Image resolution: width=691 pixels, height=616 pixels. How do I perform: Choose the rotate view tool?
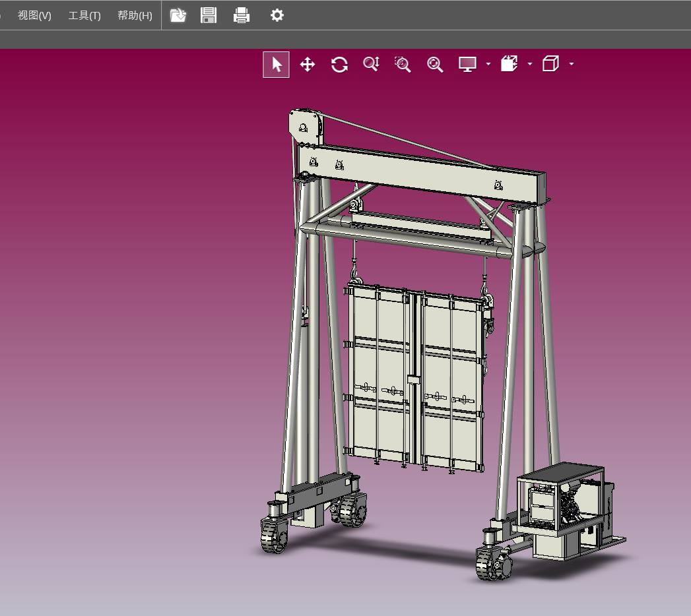339,64
